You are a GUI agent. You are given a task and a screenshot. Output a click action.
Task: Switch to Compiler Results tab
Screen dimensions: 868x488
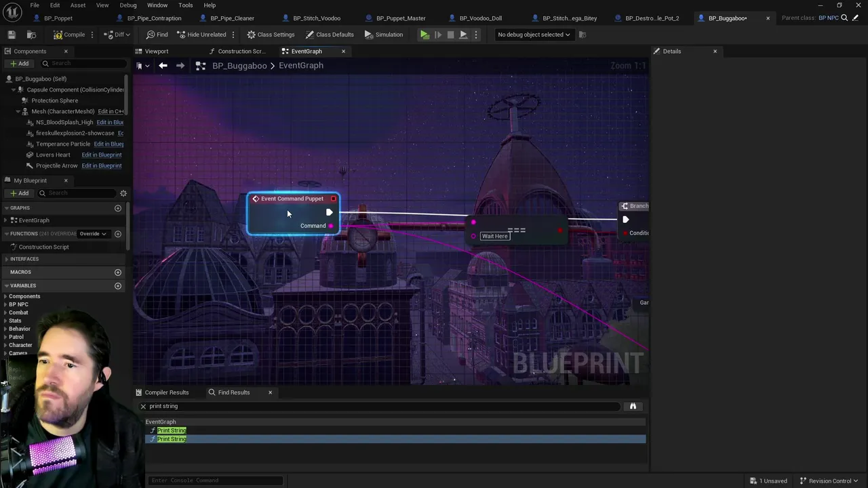pyautogui.click(x=167, y=392)
